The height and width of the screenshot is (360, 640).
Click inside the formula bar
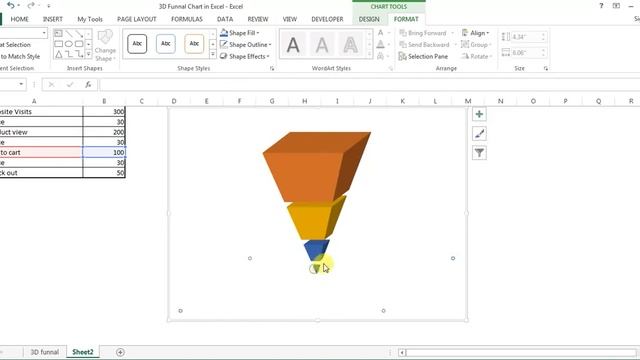click(x=369, y=84)
